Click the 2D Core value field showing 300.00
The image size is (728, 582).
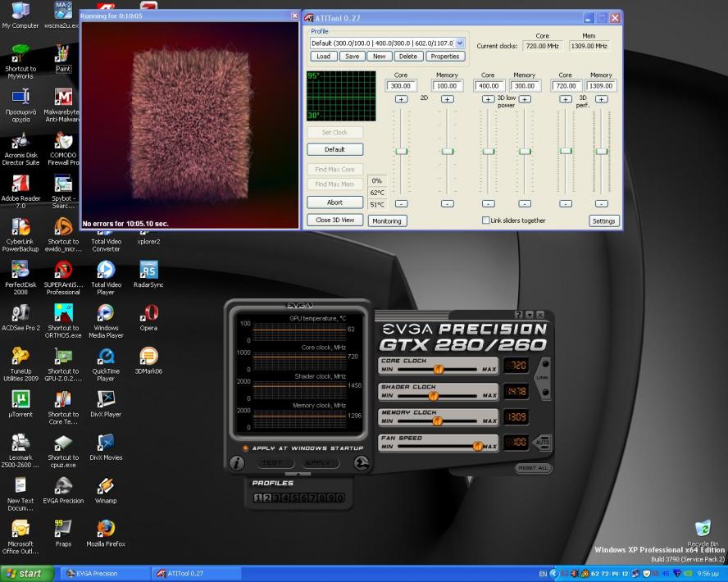401,86
